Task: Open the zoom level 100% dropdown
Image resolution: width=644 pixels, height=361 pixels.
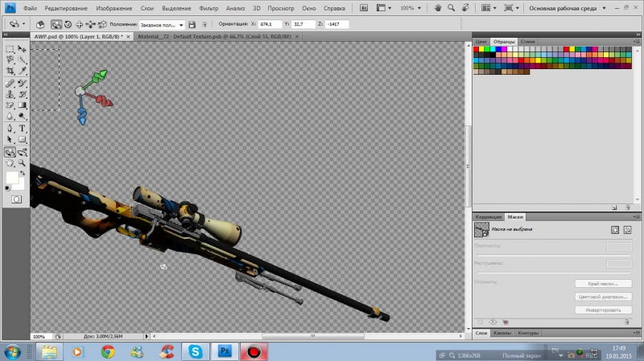Action: 411,8
